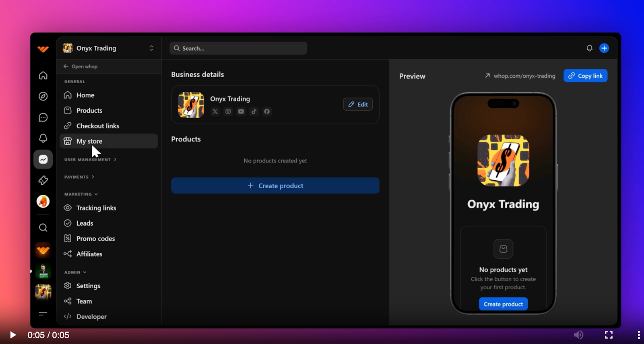Screen dimensions: 644x344
Task: Click the X (Twitter) social icon
Action: pos(215,111)
